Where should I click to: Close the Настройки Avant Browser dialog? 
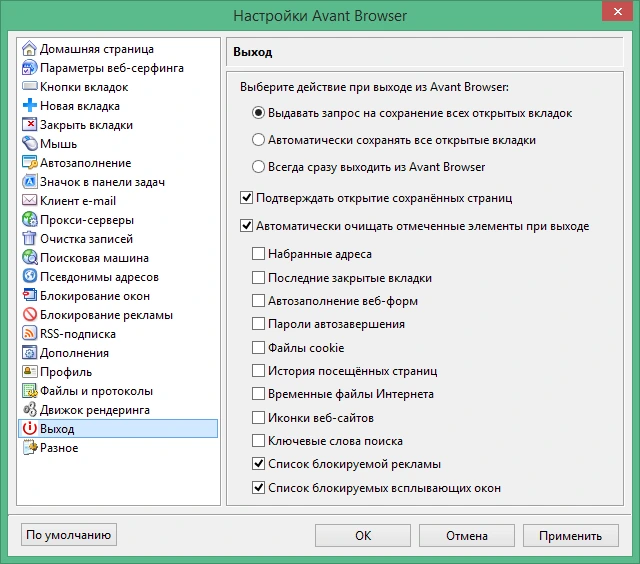pyautogui.click(x=618, y=11)
